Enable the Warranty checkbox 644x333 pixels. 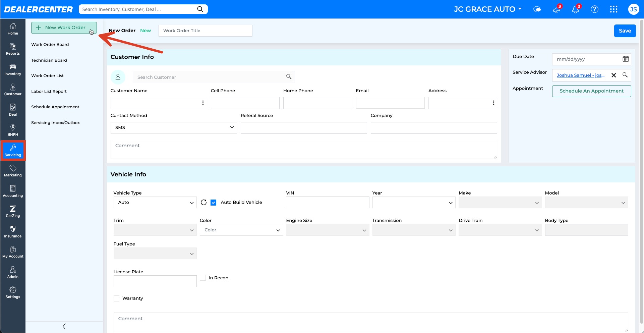coord(117,298)
